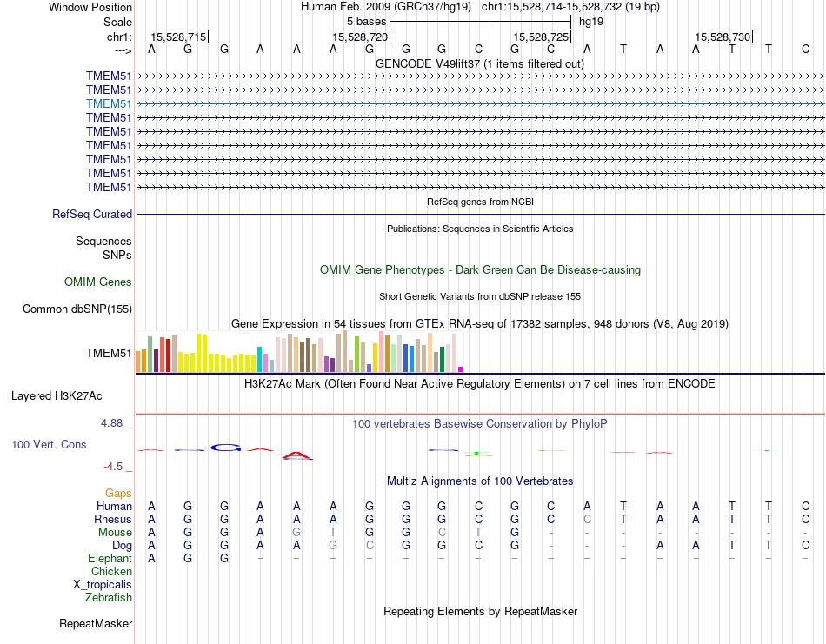Click the Scale label
This screenshot has height=644, width=826.
click(117, 22)
